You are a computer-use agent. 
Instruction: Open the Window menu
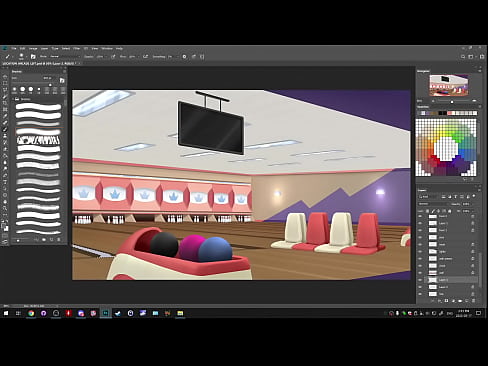click(107, 49)
